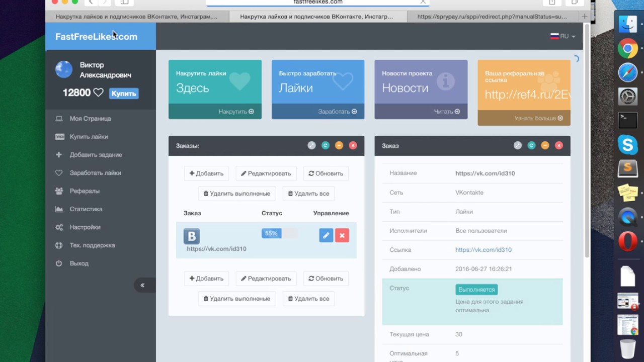Close the Заказ details panel with red icon
The width and height of the screenshot is (644, 362).
(x=558, y=145)
